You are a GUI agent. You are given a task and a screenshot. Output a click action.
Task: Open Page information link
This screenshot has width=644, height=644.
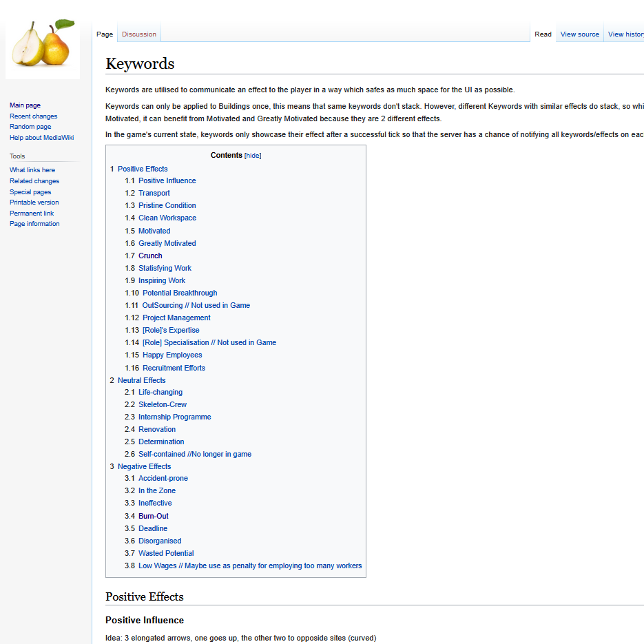coord(34,223)
